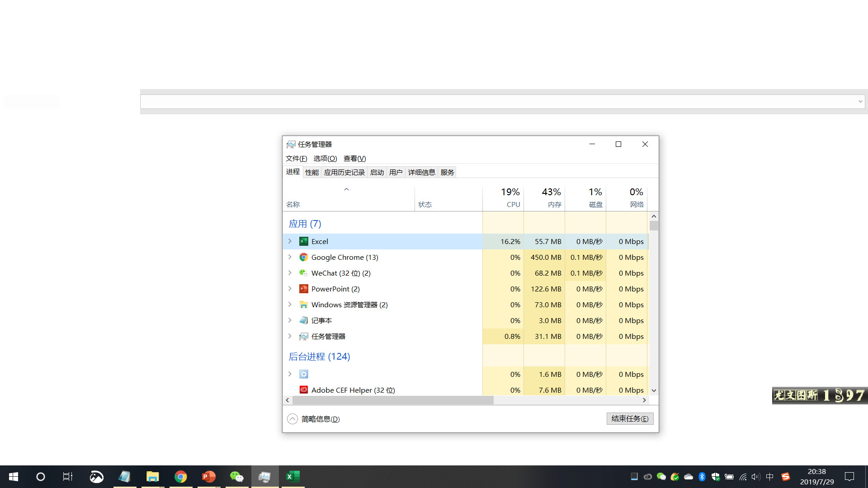Click the horizontal scrollbar thumb
The image size is (868, 488).
click(392, 400)
